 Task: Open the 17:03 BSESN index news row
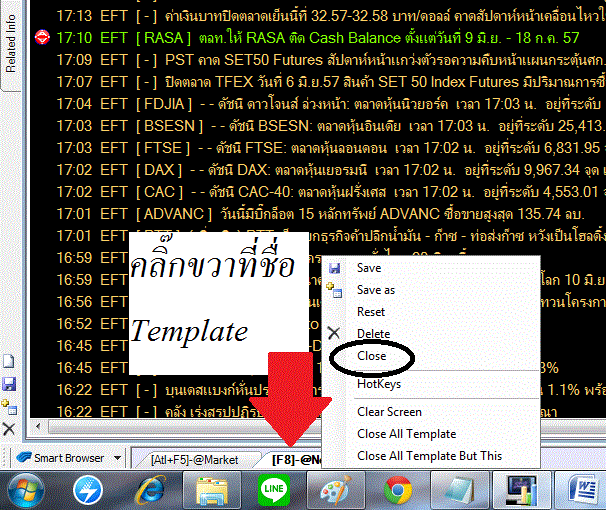click(331, 126)
